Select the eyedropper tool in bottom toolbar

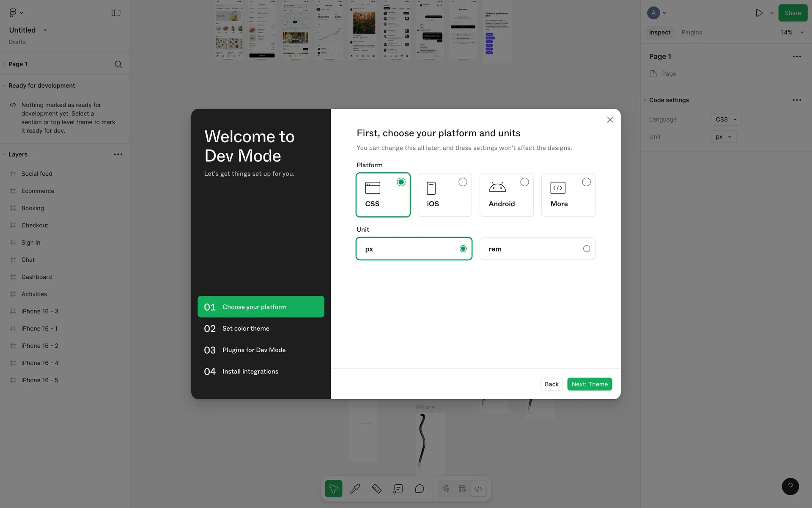click(355, 489)
